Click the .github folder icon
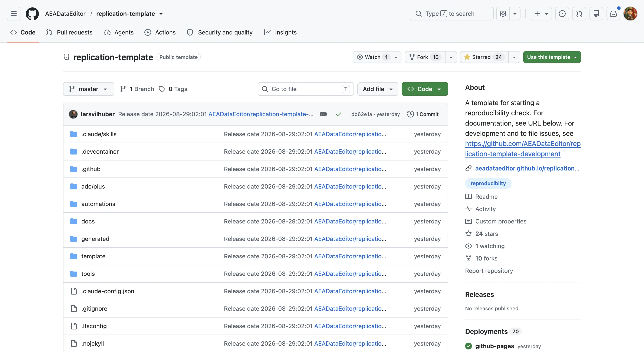The width and height of the screenshot is (644, 352). click(x=73, y=169)
